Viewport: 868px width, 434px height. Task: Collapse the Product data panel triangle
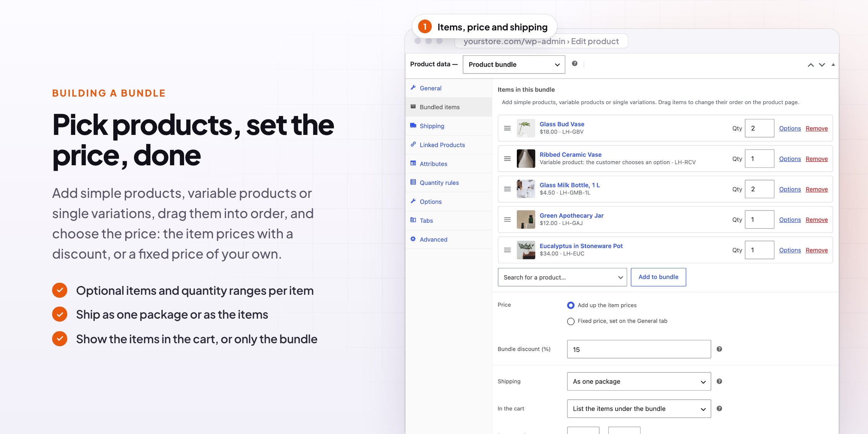[x=833, y=65]
